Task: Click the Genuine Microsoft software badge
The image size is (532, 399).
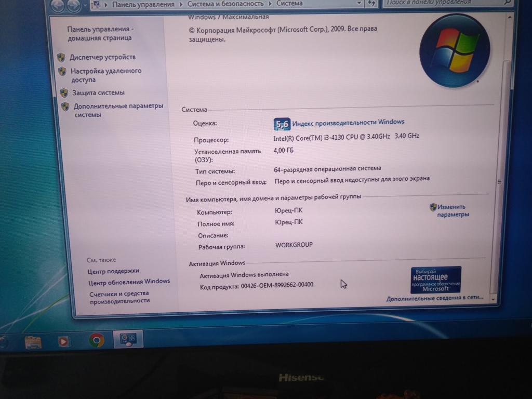Action: pyautogui.click(x=436, y=280)
